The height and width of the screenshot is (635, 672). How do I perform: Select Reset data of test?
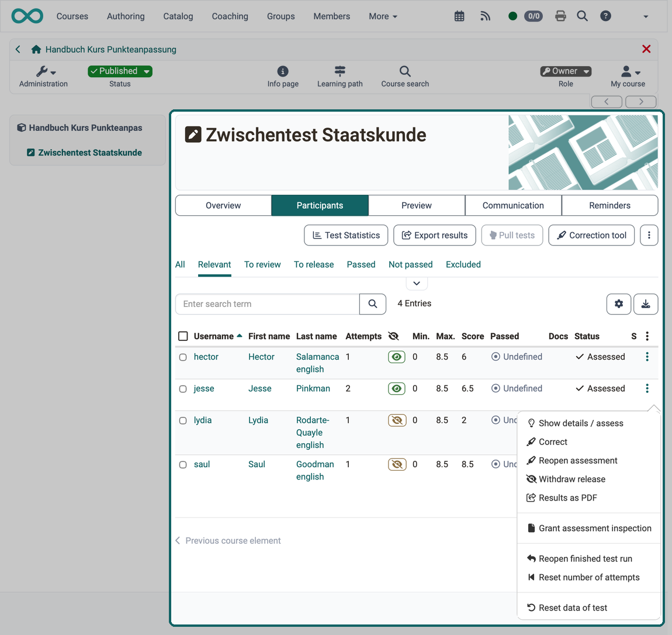[x=589, y=608]
